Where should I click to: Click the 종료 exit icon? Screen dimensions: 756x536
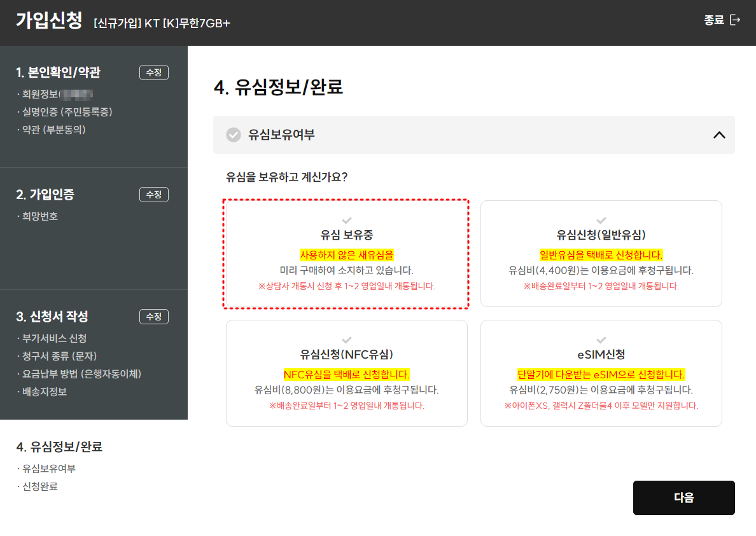point(735,20)
